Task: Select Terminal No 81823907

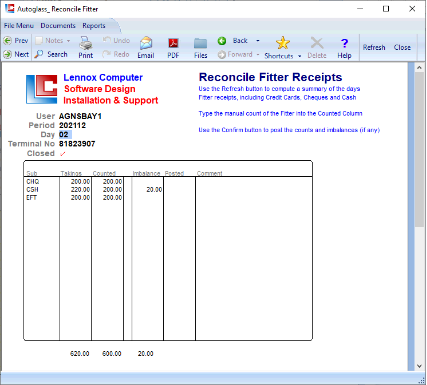Action: coord(77,144)
